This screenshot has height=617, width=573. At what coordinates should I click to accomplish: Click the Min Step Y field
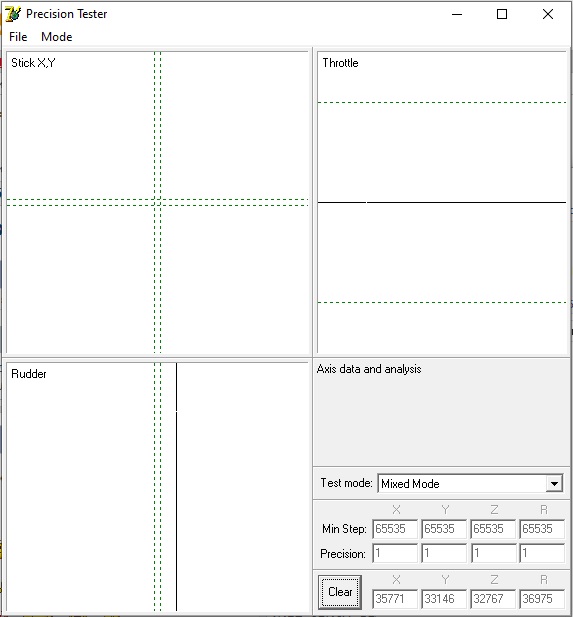pyautogui.click(x=444, y=528)
